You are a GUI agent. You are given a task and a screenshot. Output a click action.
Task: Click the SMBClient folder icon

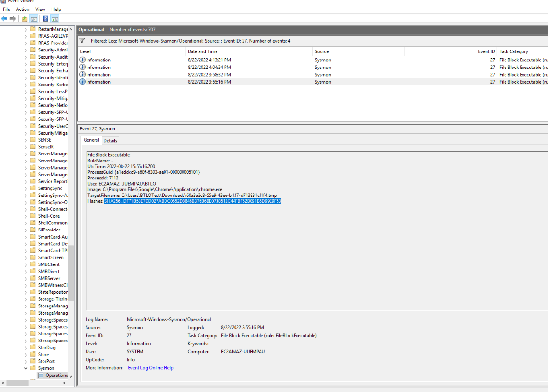click(x=33, y=264)
